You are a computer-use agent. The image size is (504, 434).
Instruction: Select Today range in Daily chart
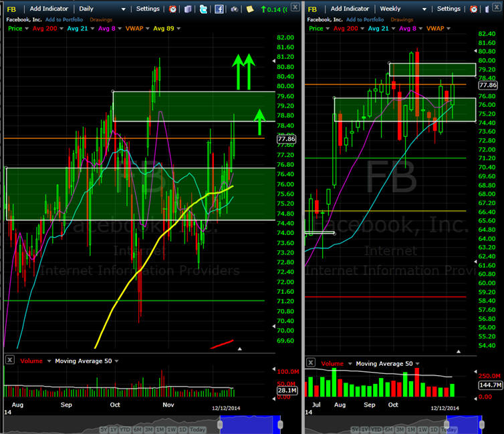(197, 429)
